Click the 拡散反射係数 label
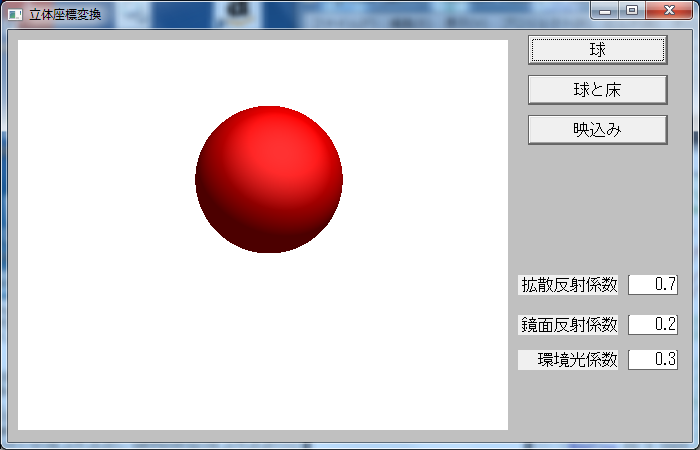The height and width of the screenshot is (450, 700). [x=568, y=285]
